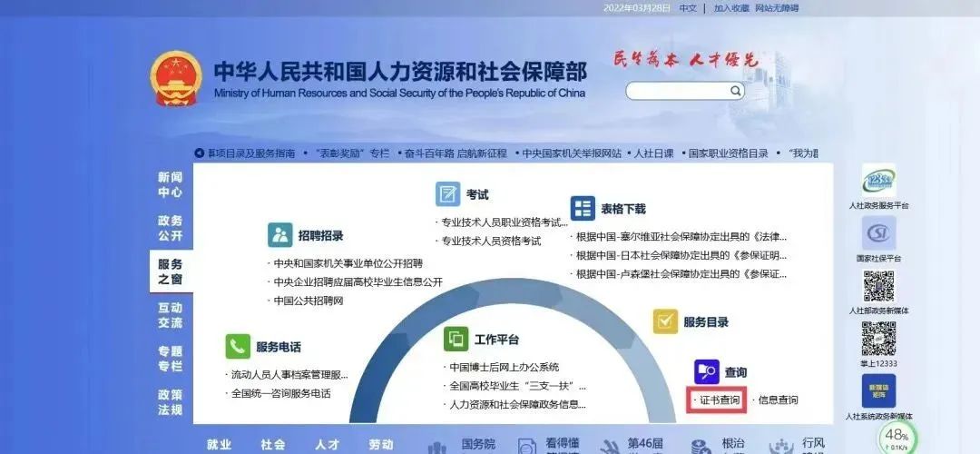The width and height of the screenshot is (980, 454).
Task: Open 专业技术人员资格考试 link
Action: pyautogui.click(x=491, y=241)
